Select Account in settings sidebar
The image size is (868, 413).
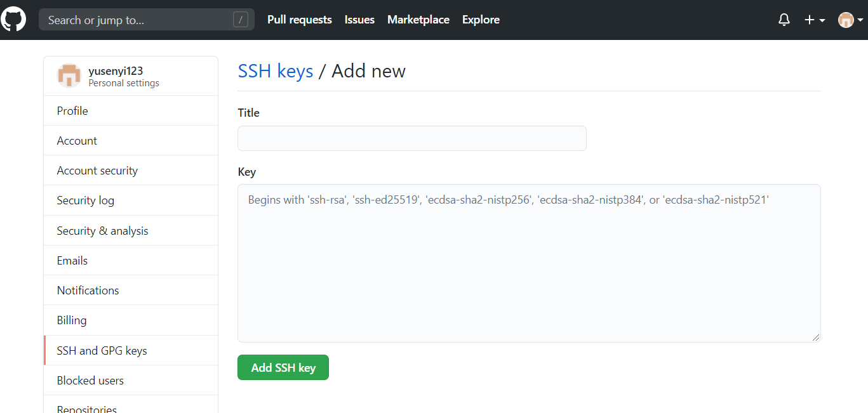(x=131, y=140)
